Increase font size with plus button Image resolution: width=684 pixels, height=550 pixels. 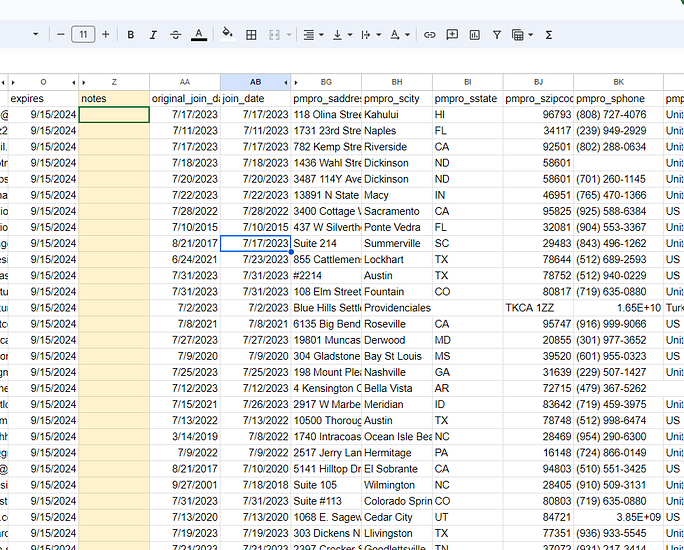106,34
